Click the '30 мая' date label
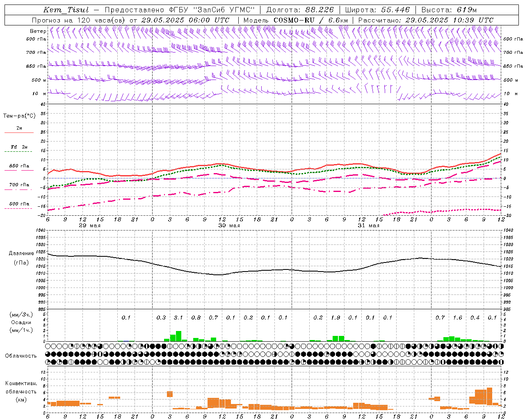This screenshot has width=525, height=420. coord(229,226)
